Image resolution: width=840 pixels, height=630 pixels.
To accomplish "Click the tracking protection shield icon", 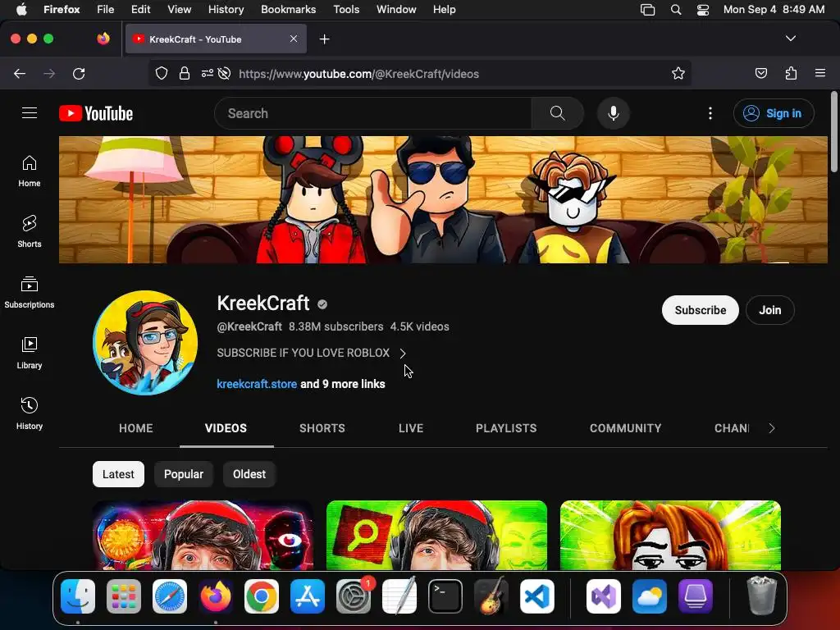I will (x=162, y=74).
